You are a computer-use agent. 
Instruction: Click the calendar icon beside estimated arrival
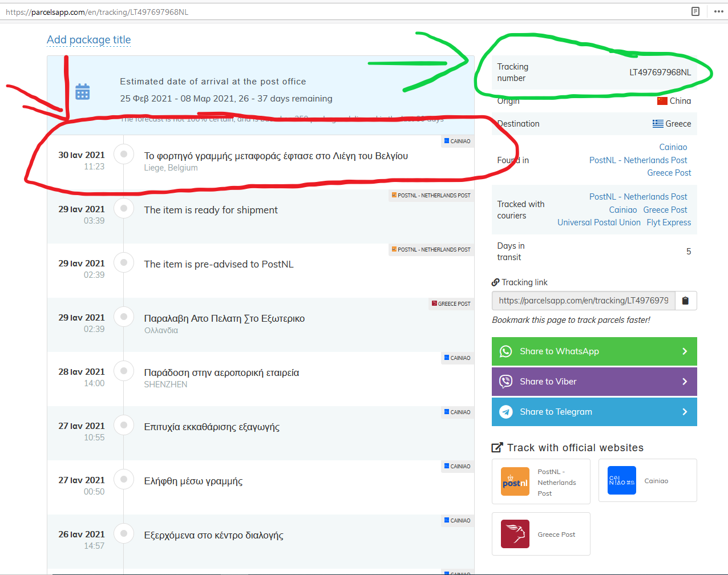coord(83,92)
